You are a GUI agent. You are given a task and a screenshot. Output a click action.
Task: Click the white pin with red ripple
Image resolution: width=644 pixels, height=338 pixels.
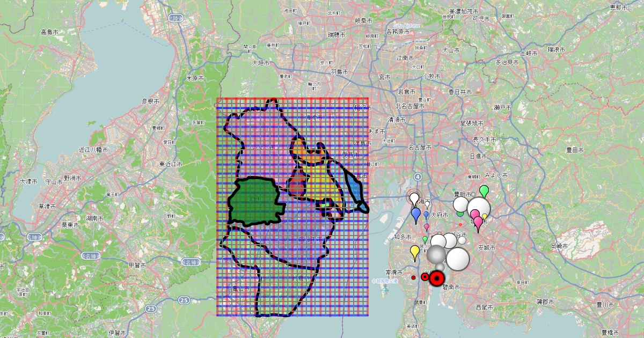click(x=414, y=199)
